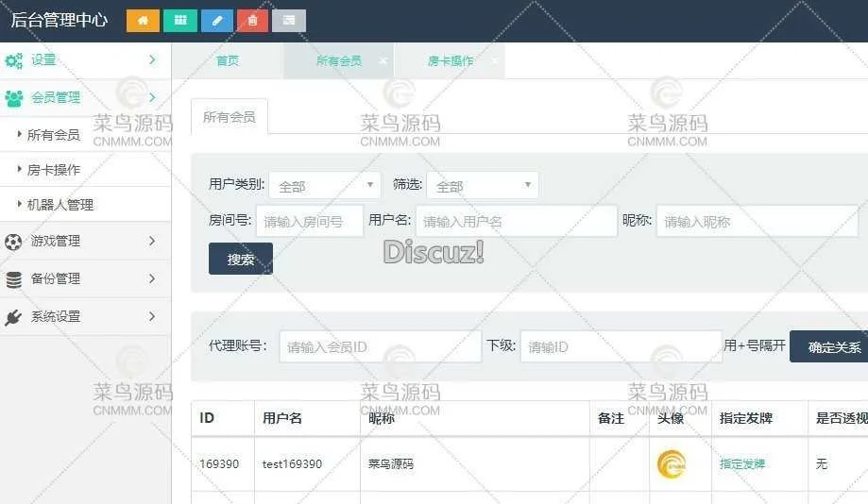Click the 确定关系 button
This screenshot has height=504, width=868.
coord(833,347)
